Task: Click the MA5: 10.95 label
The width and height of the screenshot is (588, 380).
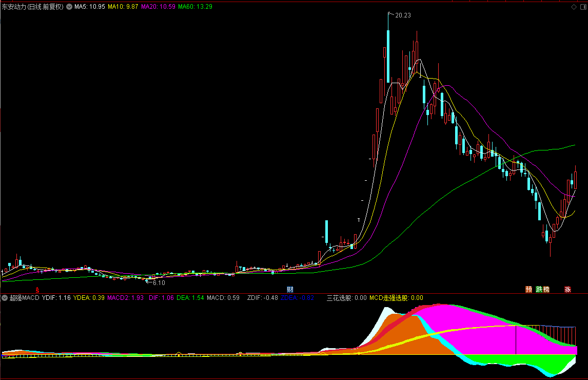Action: click(90, 7)
